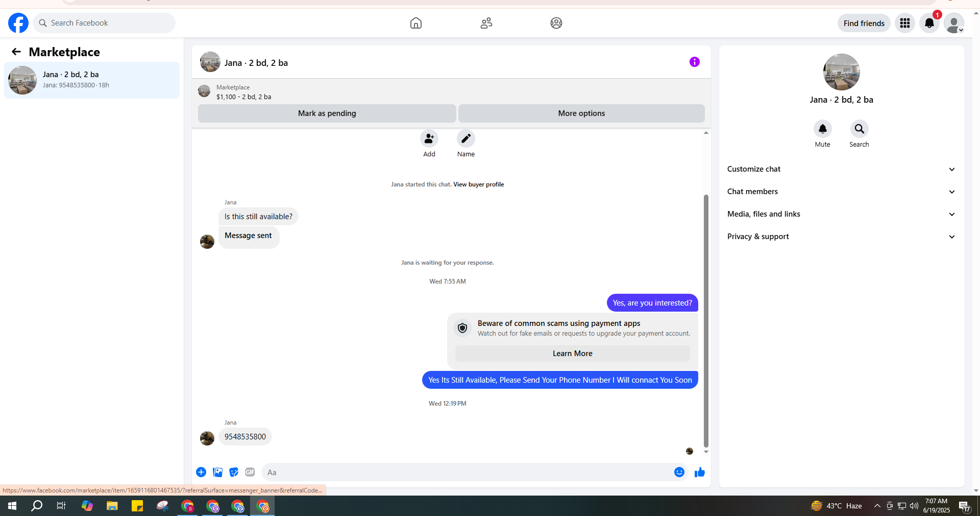
Task: Open the notifications bell
Action: point(929,23)
